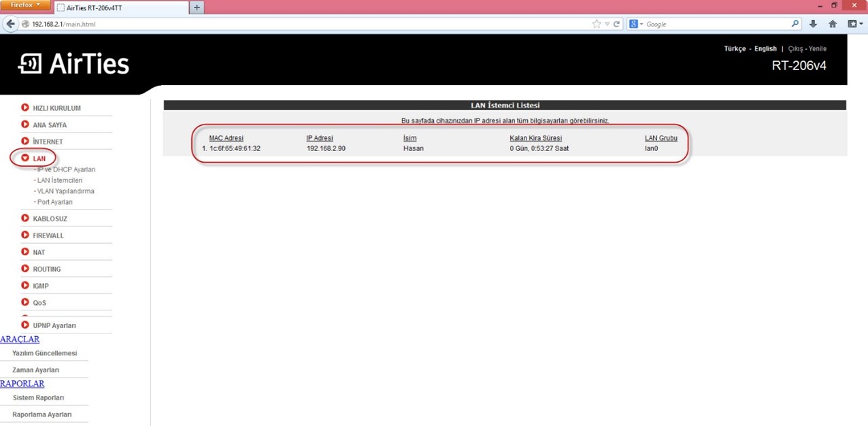868x426 pixels.
Task: Click the MAC Adresi column header
Action: pyautogui.click(x=226, y=138)
